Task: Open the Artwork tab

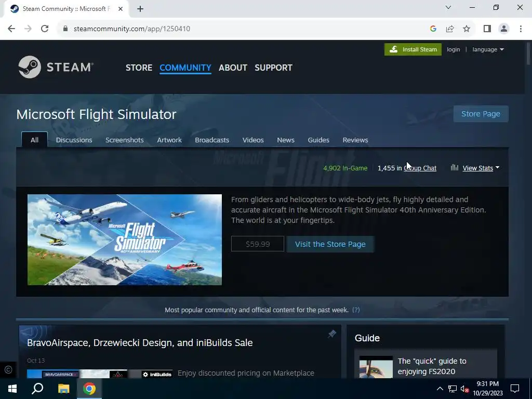Action: 169,140
